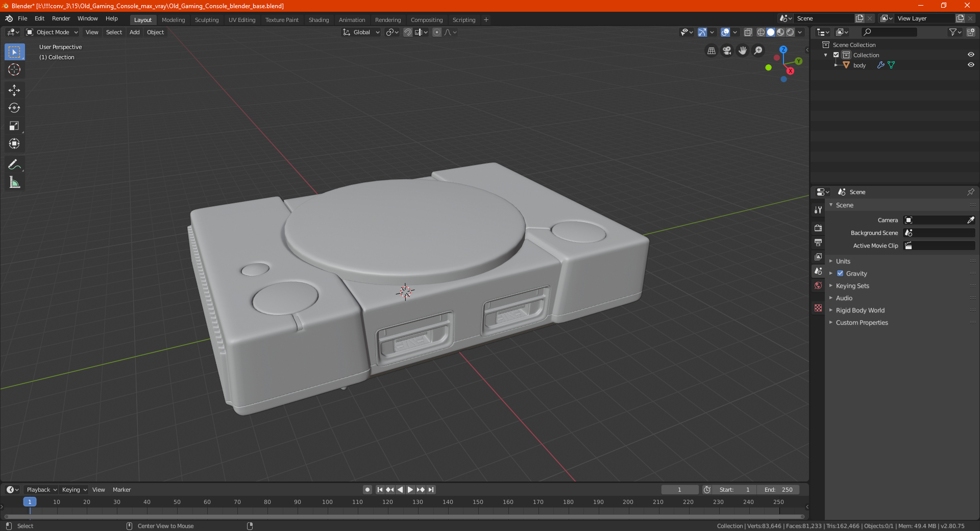Viewport: 980px width, 531px height.
Task: Click the camera eyedropper icon
Action: [x=970, y=220]
